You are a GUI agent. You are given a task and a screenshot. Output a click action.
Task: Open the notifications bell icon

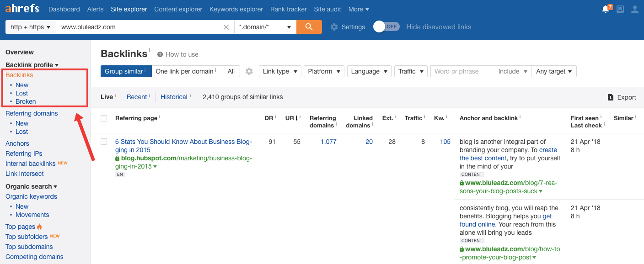click(x=606, y=9)
